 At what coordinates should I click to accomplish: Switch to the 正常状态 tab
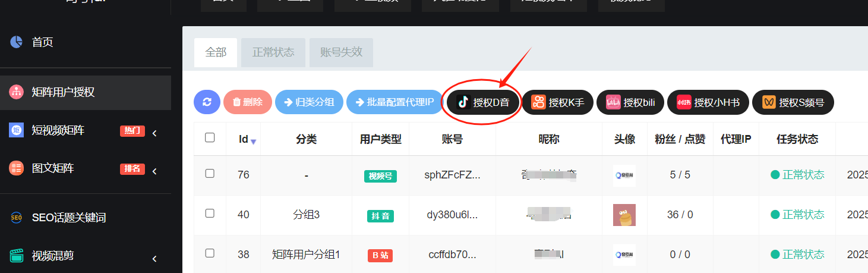[x=273, y=52]
